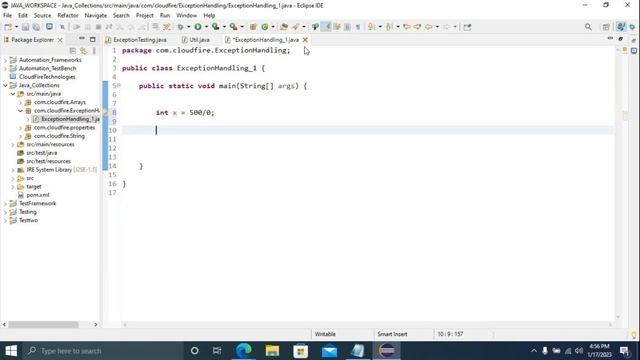Save the current file with Save icon
640x360 pixels.
25,27
